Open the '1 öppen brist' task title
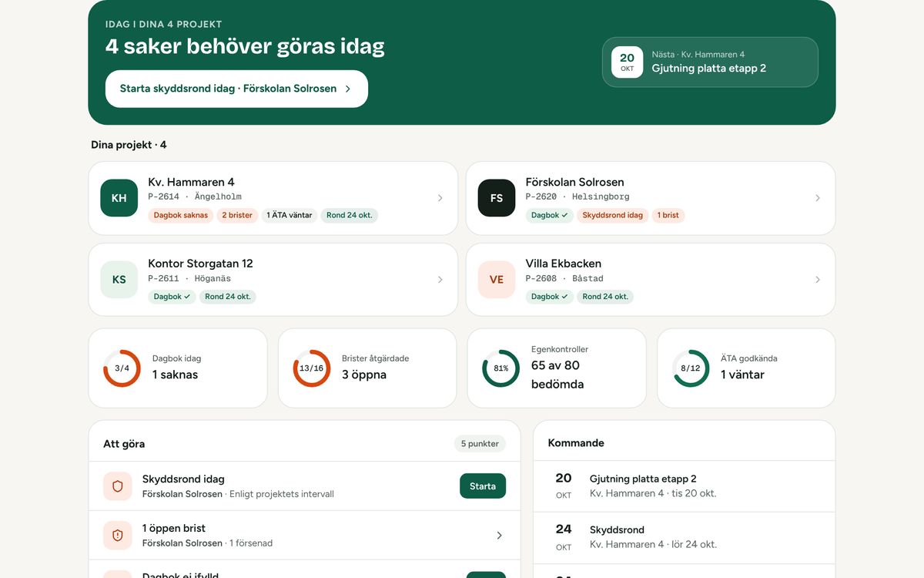 click(x=174, y=529)
